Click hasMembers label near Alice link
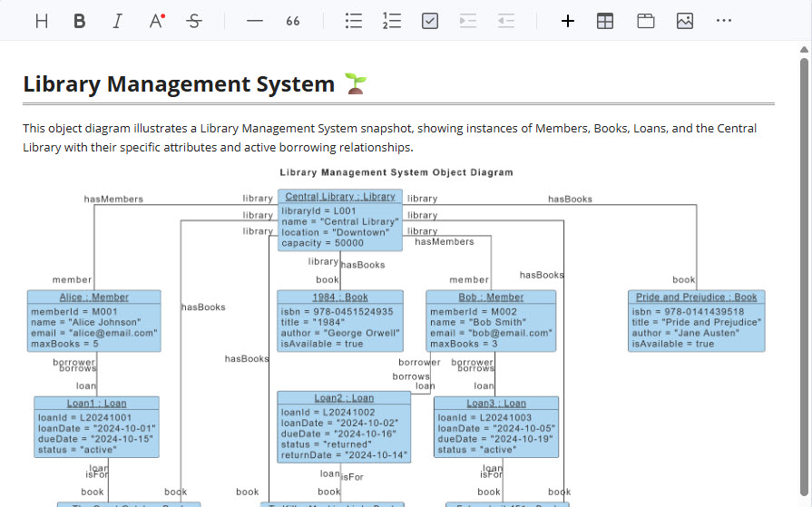The image size is (812, 507). click(x=113, y=199)
